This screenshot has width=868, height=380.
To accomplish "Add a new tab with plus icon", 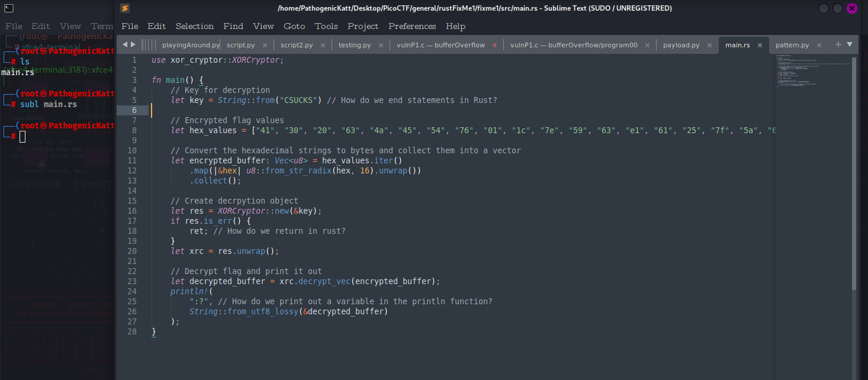I will (x=838, y=44).
